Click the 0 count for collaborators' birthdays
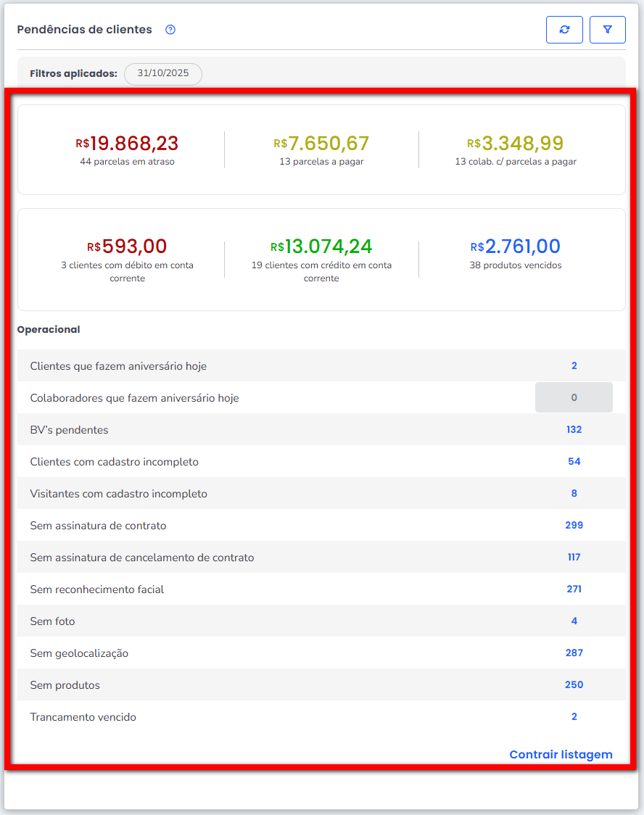The image size is (644, 815). (x=574, y=398)
